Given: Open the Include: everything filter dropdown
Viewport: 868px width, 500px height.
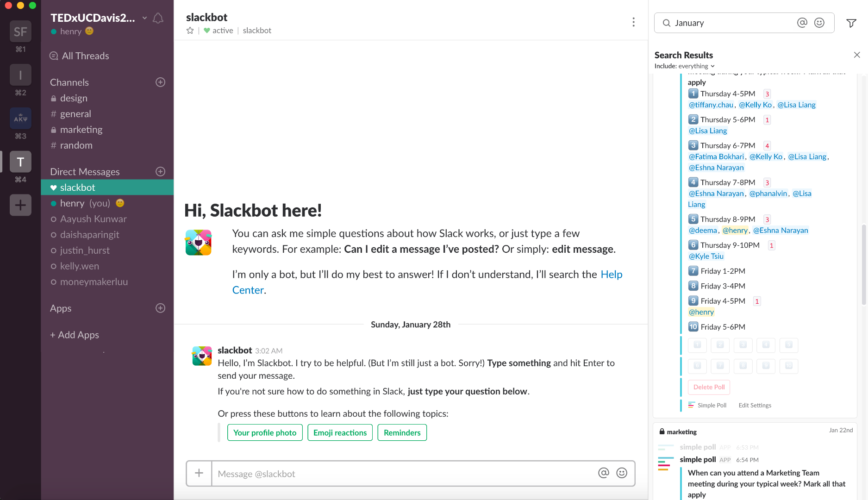Looking at the screenshot, I should point(684,66).
